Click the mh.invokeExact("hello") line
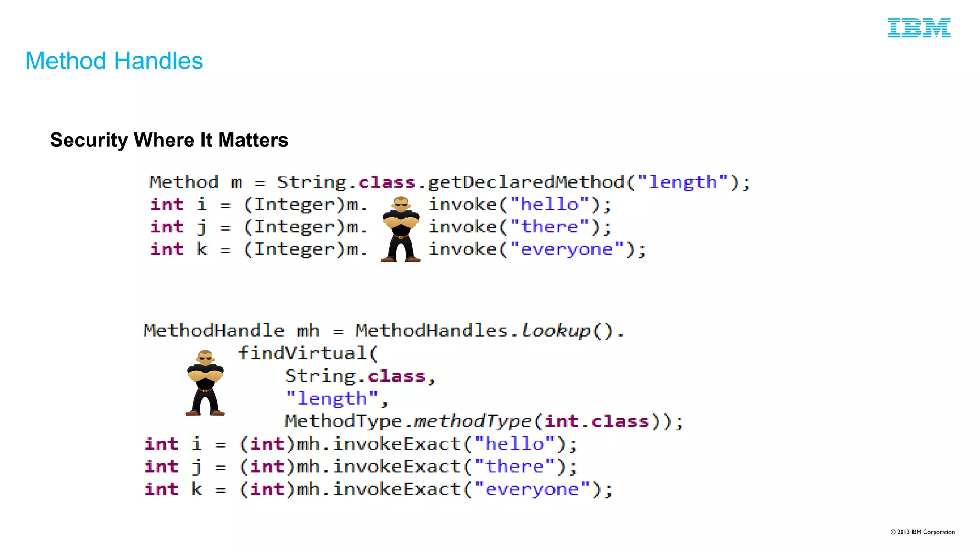Screen dimensions: 980x551 click(x=361, y=444)
